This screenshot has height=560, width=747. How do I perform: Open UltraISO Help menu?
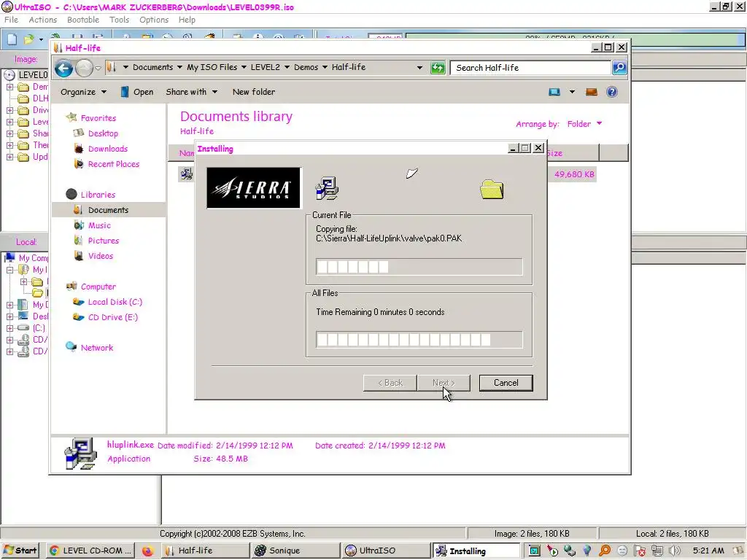pyautogui.click(x=187, y=20)
